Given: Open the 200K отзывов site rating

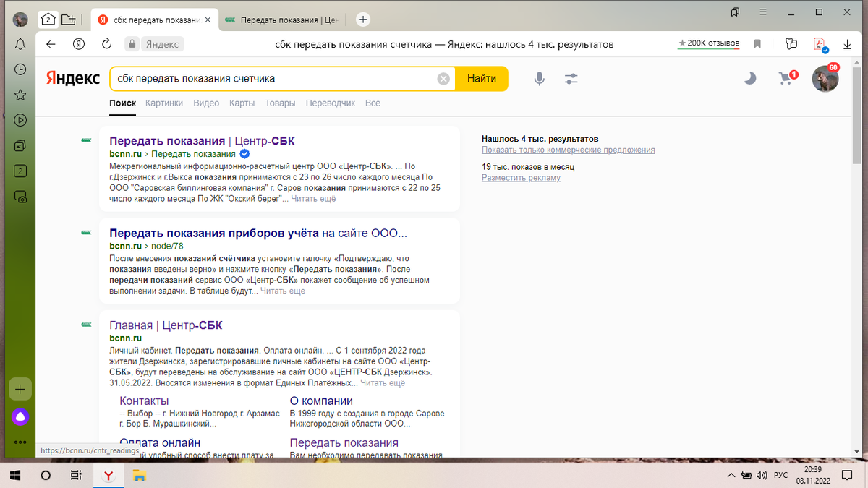Looking at the screenshot, I should (709, 44).
